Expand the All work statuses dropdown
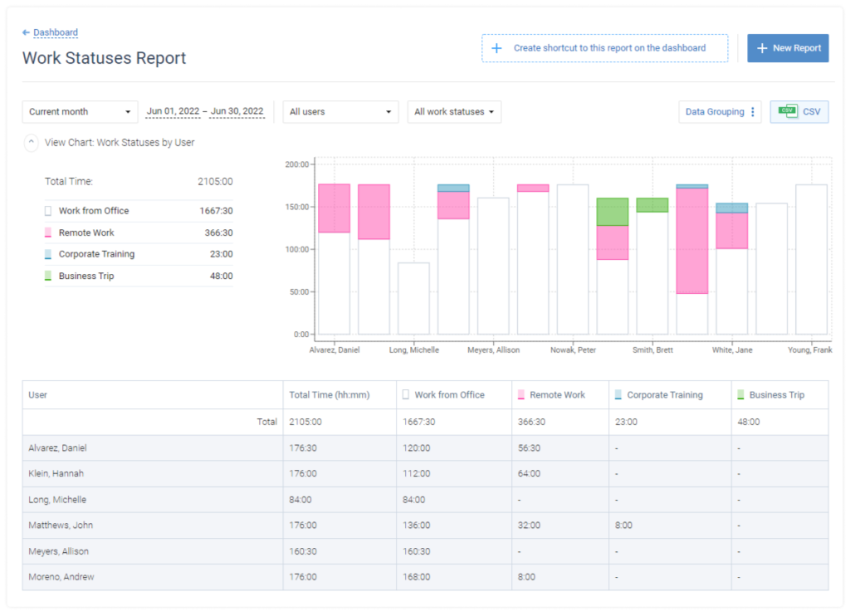 pyautogui.click(x=454, y=111)
